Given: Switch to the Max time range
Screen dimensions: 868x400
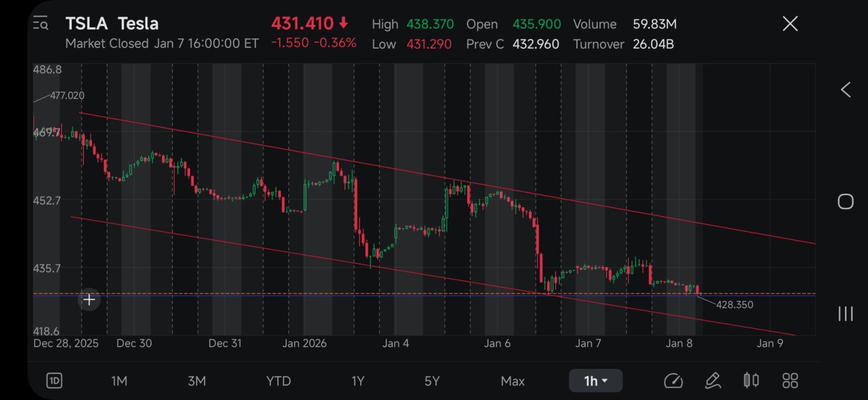Looking at the screenshot, I should coord(513,381).
